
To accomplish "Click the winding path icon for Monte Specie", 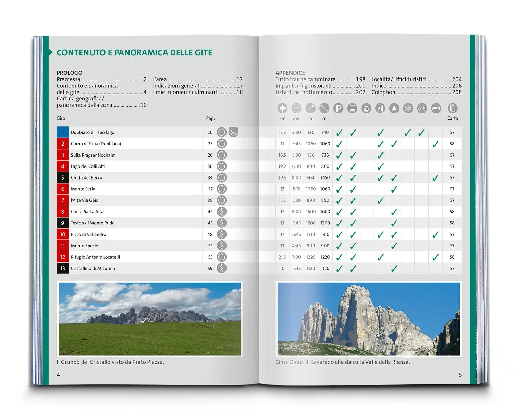I will 222,246.
